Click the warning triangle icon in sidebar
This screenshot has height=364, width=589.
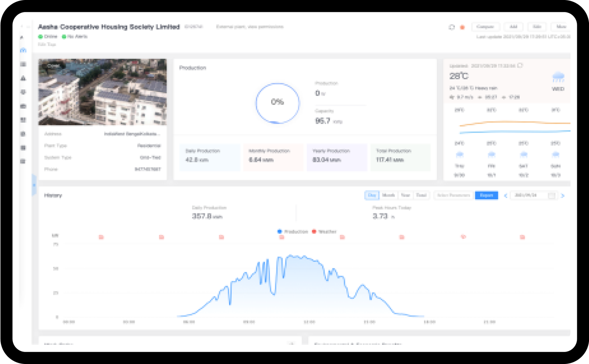tap(23, 78)
